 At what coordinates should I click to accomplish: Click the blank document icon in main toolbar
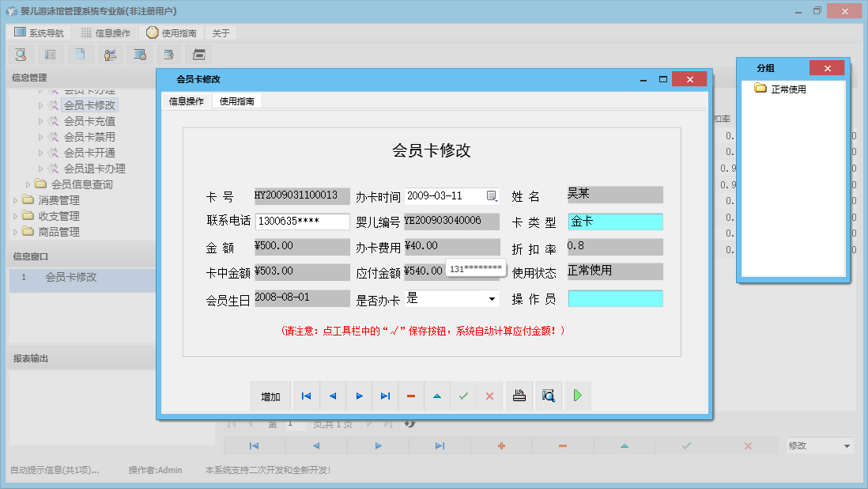(80, 54)
